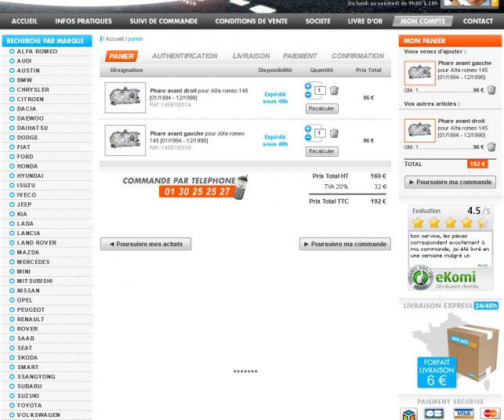Choose Toyota brand
Screen dimensions: 504x420
tap(29, 405)
